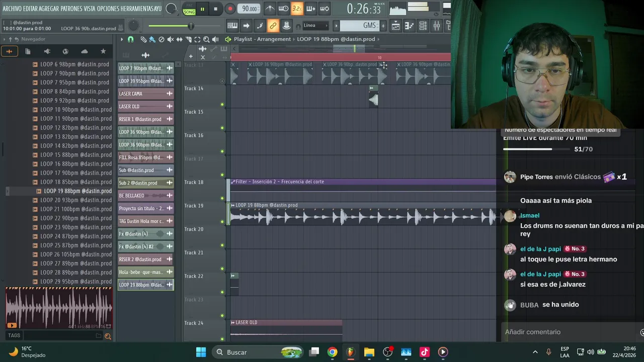This screenshot has width=644, height=362.
Task: Switch browser to globe online tab
Action: [x=65, y=51]
